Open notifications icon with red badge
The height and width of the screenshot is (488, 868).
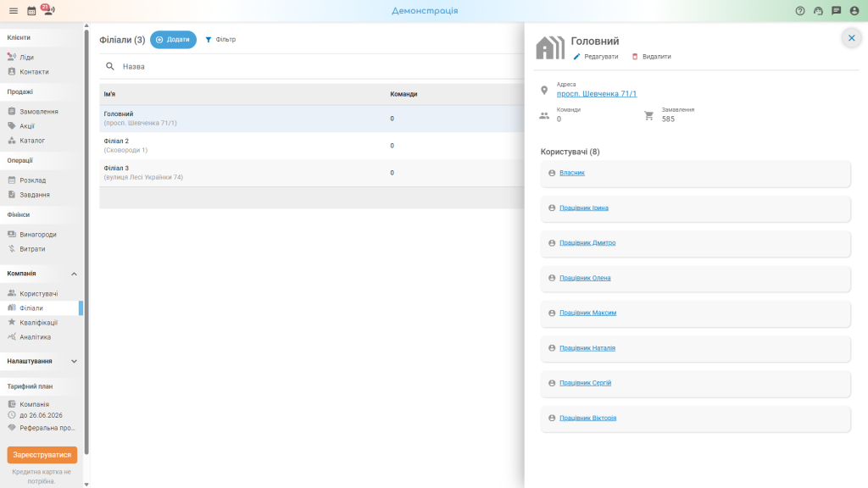(47, 10)
